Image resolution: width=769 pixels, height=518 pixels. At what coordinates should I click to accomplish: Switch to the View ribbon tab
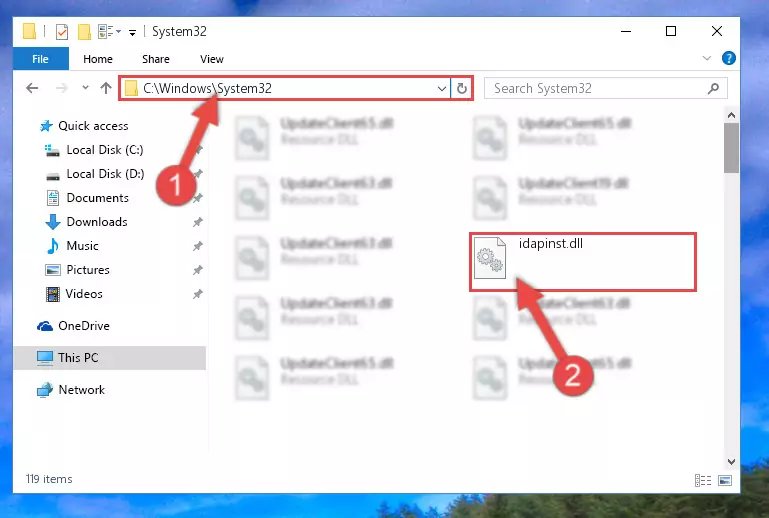[x=212, y=59]
